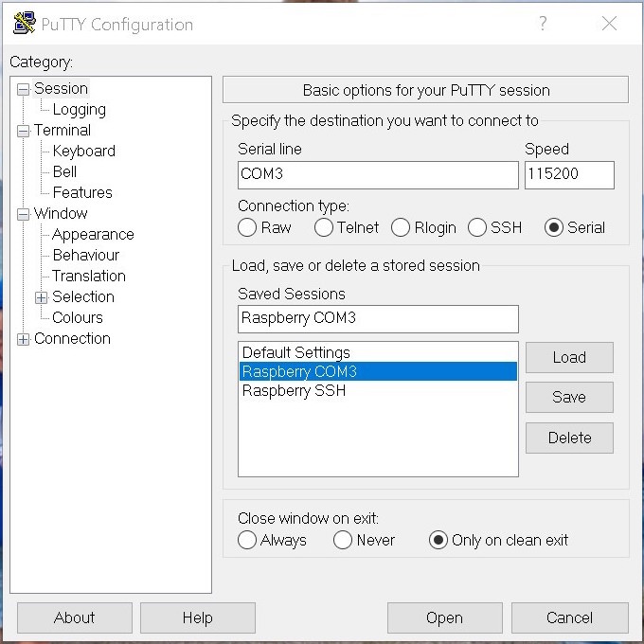Collapse the Terminal tree node
644x644 pixels.
pos(24,131)
